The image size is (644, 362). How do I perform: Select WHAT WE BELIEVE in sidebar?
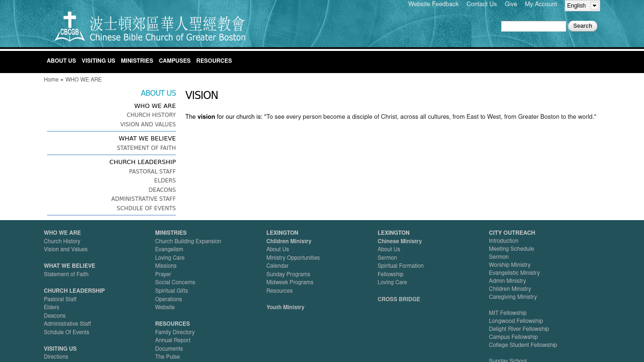coord(147,139)
